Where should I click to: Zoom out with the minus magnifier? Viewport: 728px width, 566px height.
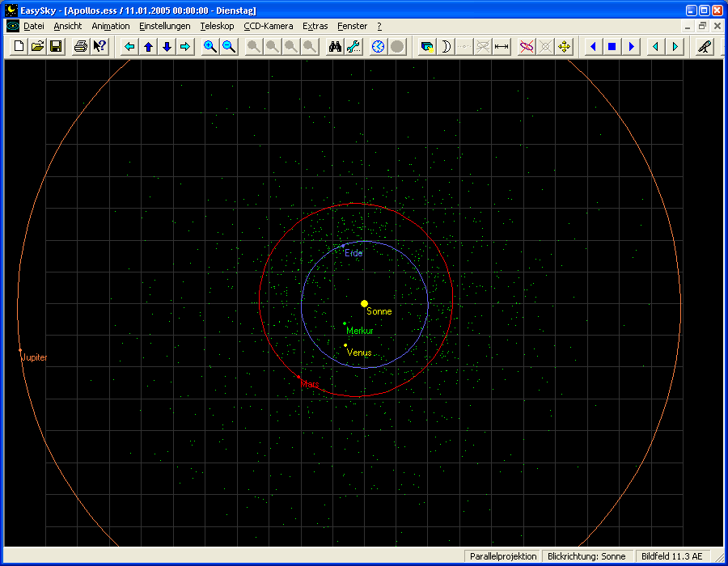229,47
